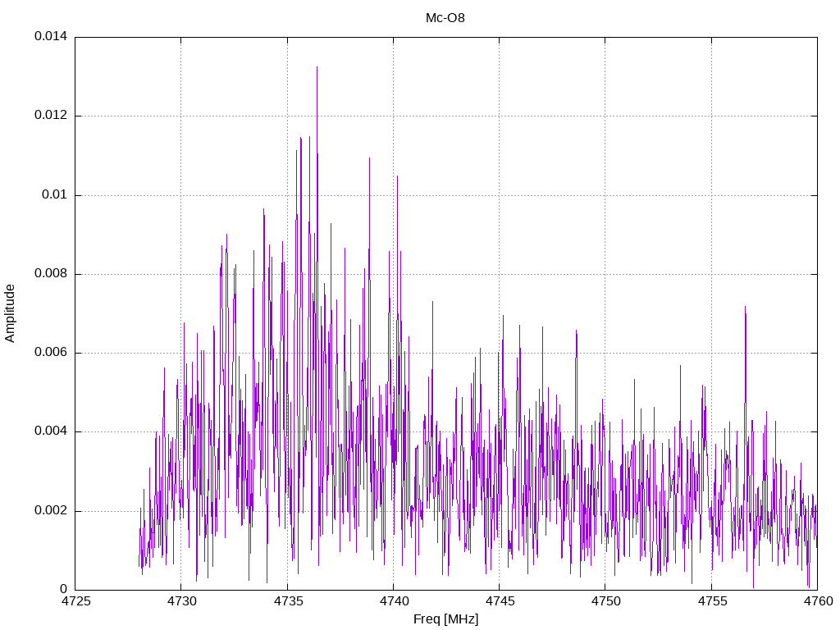
Task: Click x-axis tick label 4750
Action: (x=606, y=601)
